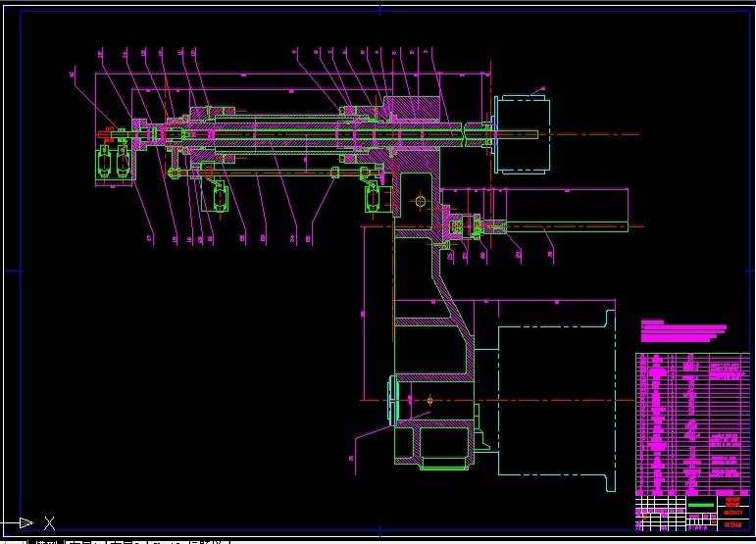Select the green bar in title block
Screen dimensions: 756x544
[x=700, y=505]
